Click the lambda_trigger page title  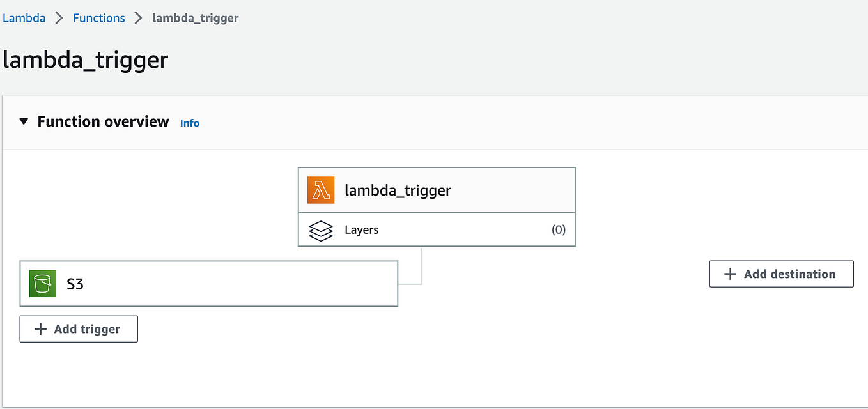[86, 59]
